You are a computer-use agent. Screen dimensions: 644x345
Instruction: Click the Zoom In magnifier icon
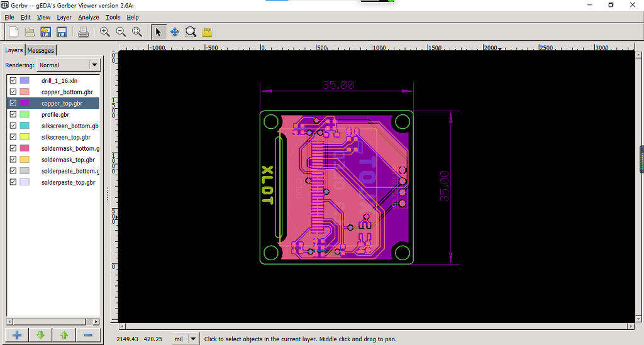coord(105,32)
